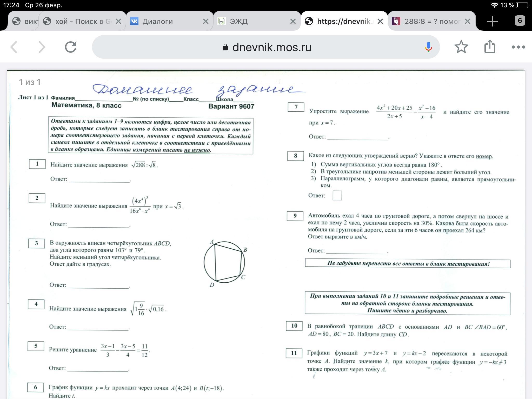Open a new tab with plus icon

coord(492,21)
